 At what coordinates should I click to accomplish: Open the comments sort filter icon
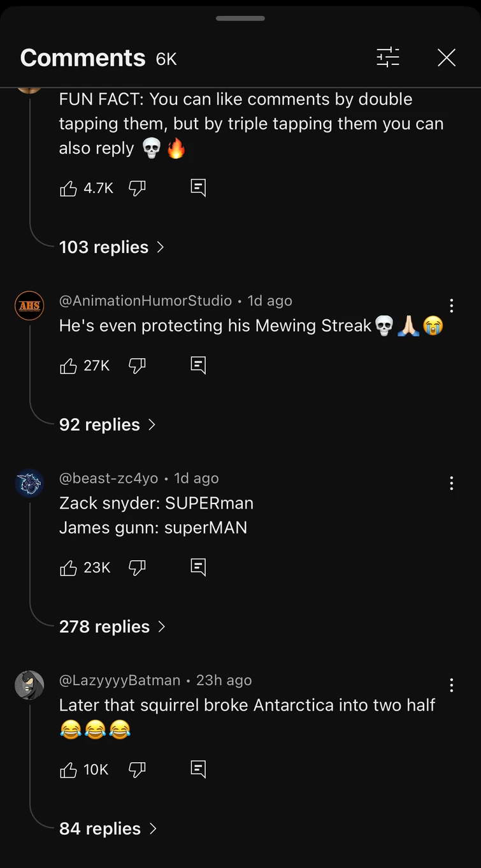387,57
